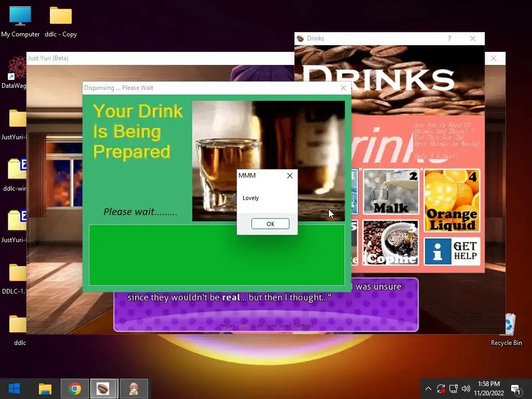
Task: Click the bright green panel in Dispensing window
Action: click(x=217, y=255)
